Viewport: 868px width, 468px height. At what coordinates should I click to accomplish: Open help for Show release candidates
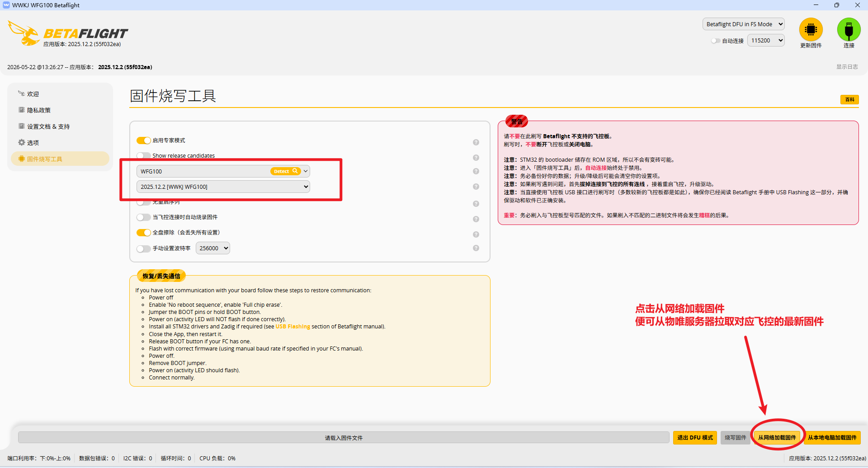tap(476, 158)
